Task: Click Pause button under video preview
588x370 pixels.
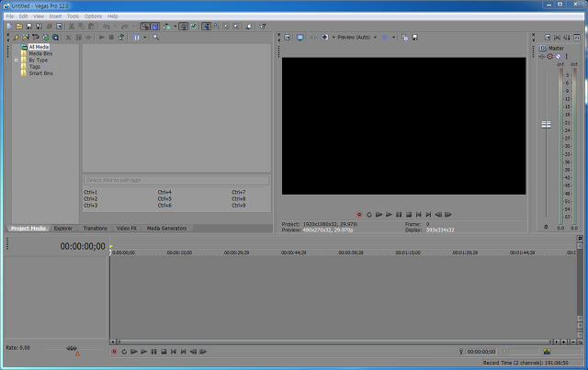Action: tap(399, 215)
